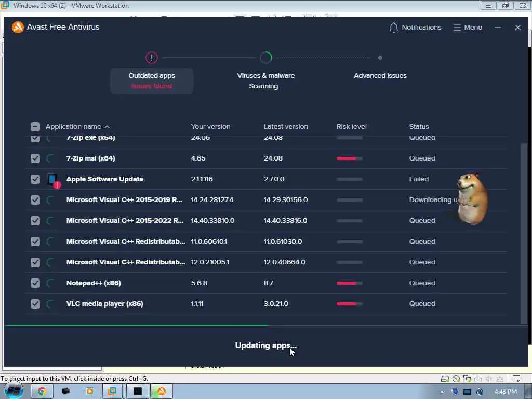Click the VMware hard disk status icon
The width and height of the screenshot is (532, 399).
(x=445, y=379)
